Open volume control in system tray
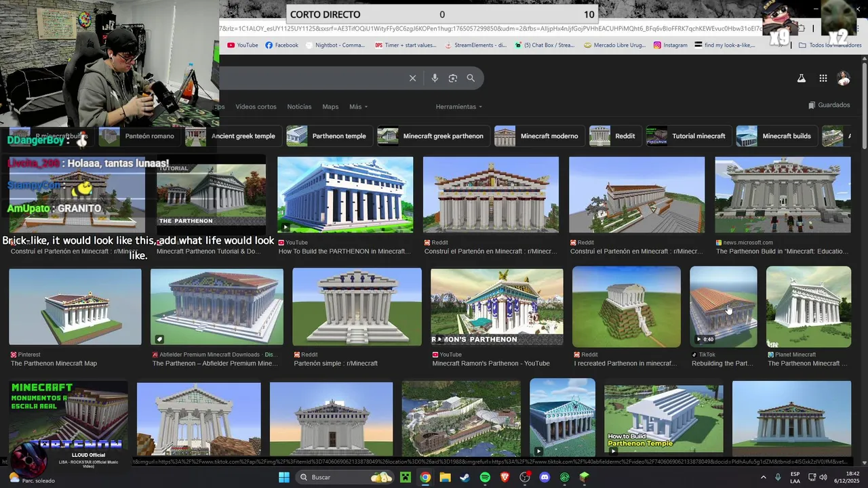The width and height of the screenshot is (868, 488). [x=823, y=477]
